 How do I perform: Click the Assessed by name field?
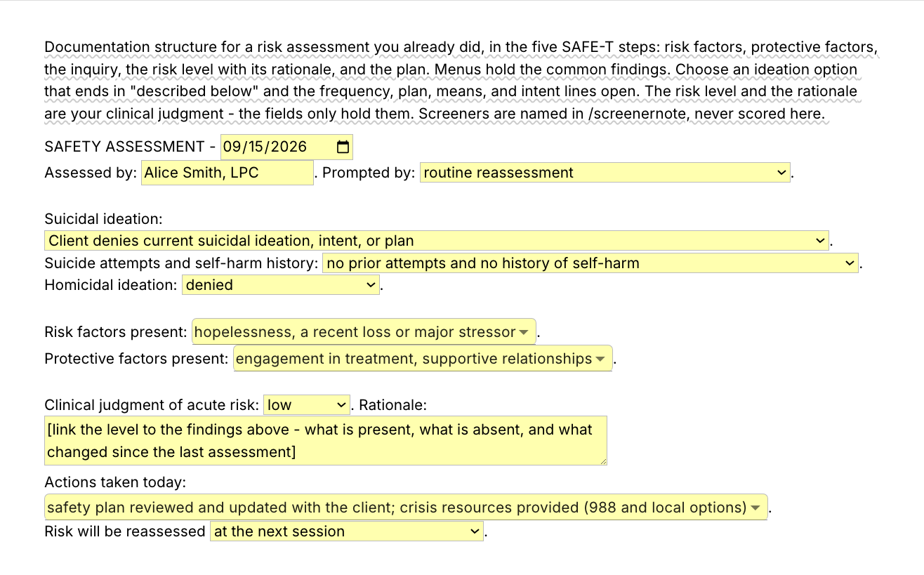click(227, 173)
